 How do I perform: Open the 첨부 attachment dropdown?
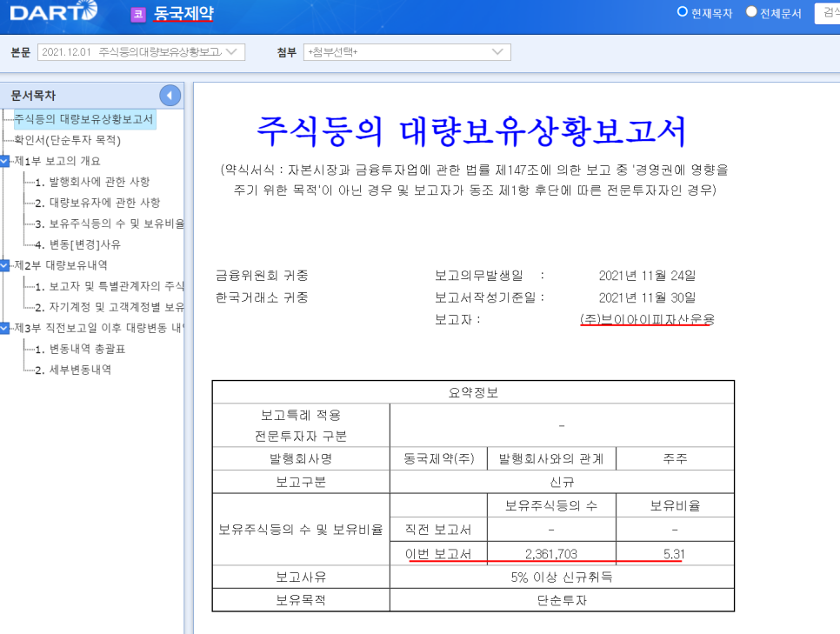[x=407, y=52]
